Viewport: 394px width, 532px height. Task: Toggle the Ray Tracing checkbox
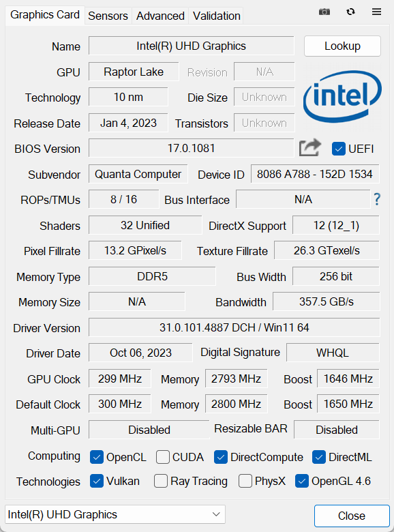(x=161, y=481)
